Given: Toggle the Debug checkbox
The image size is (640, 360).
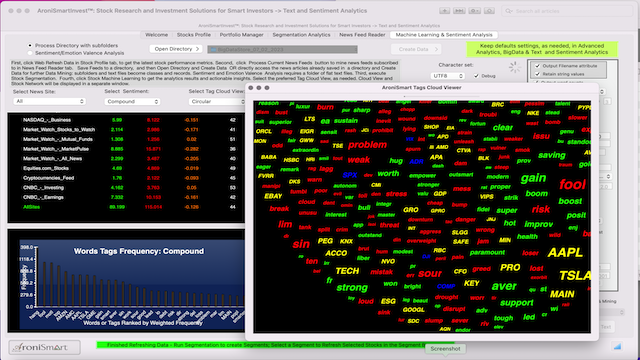Looking at the screenshot, I should pyautogui.click(x=476, y=76).
